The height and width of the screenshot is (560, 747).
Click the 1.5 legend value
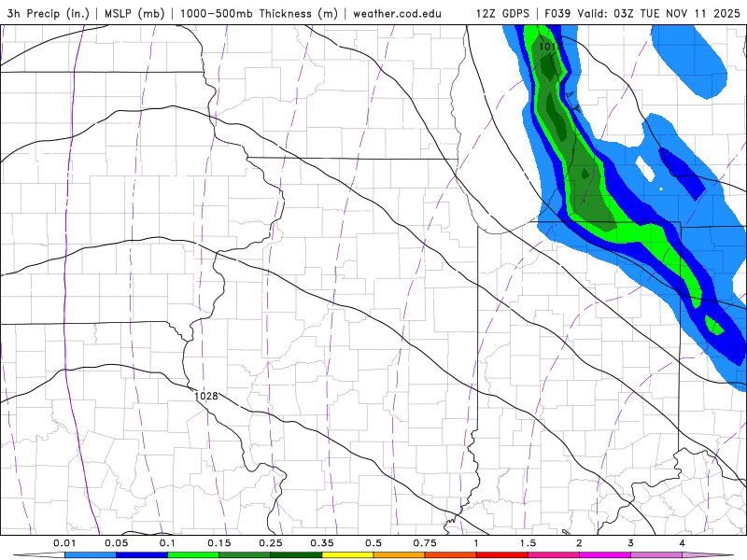point(528,543)
